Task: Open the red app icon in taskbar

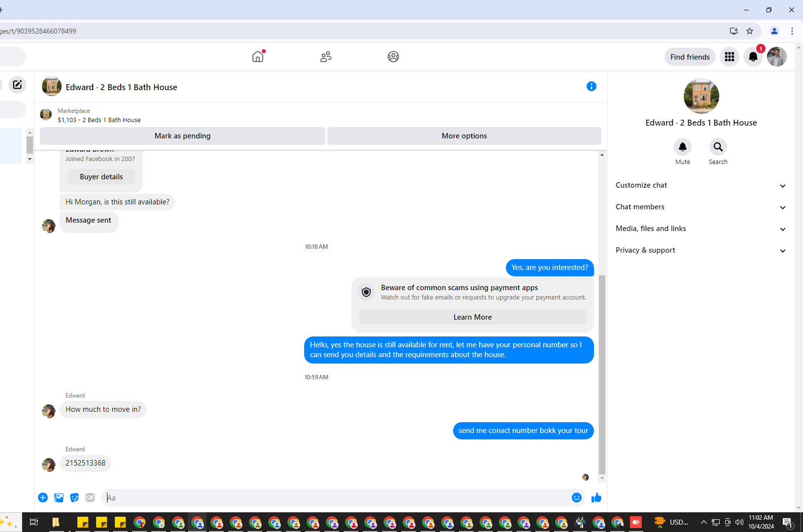Action: click(636, 522)
